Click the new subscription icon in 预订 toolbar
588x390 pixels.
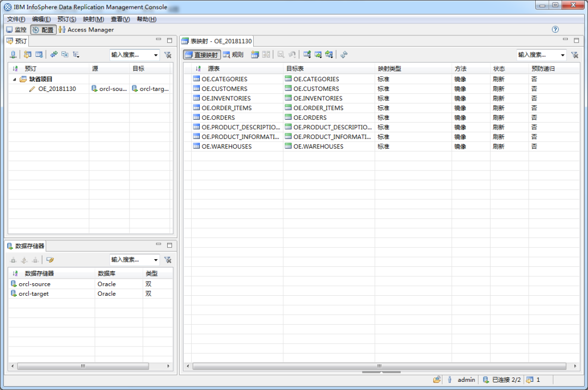27,55
